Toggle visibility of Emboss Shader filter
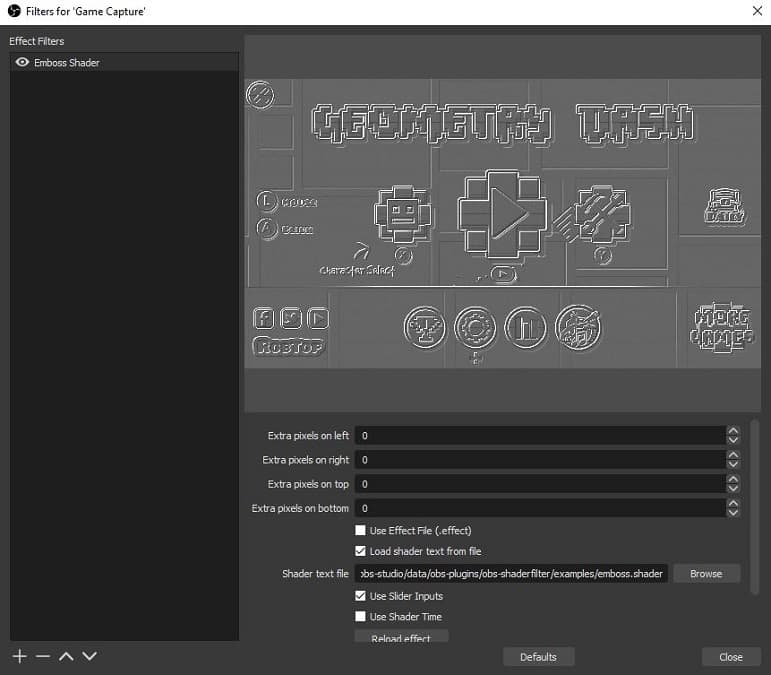 click(22, 62)
